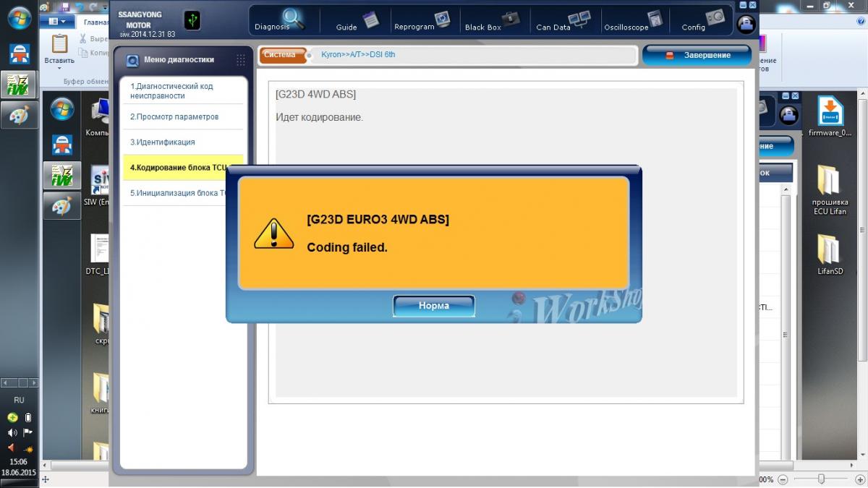Open the Paint file menu dropdown
This screenshot has width=868, height=488.
58,22
